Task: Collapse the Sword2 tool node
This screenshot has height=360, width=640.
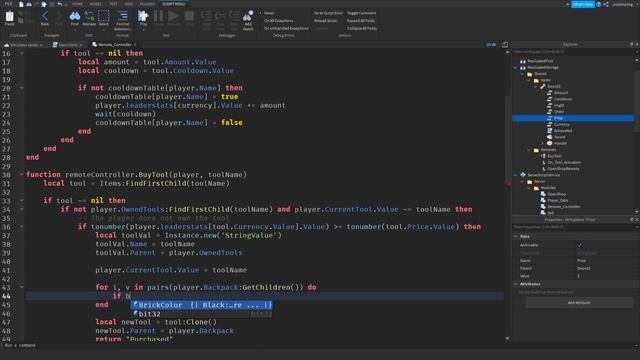Action: point(536,87)
